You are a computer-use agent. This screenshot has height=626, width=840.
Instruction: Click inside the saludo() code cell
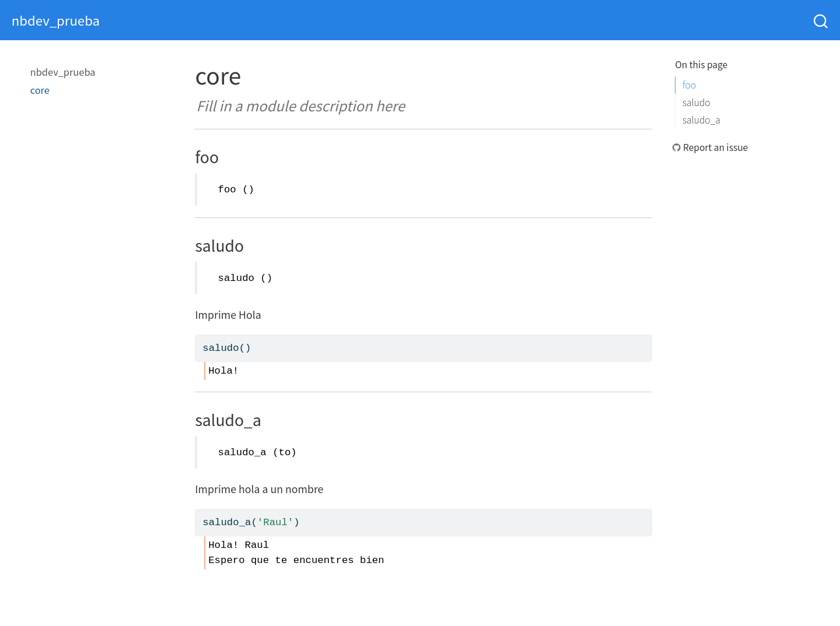pyautogui.click(x=423, y=348)
